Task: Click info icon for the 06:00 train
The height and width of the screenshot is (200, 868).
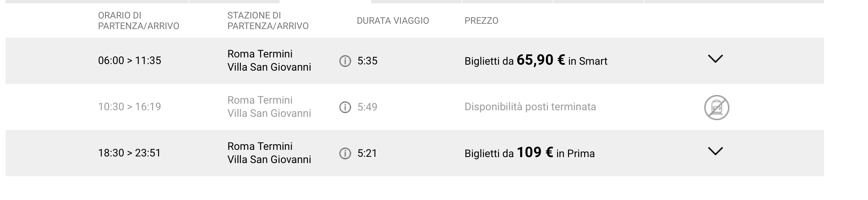Action: 345,61
